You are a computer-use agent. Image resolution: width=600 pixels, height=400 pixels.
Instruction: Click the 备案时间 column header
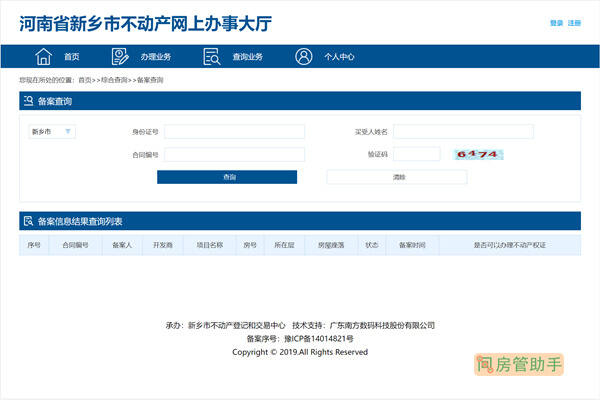tap(412, 245)
